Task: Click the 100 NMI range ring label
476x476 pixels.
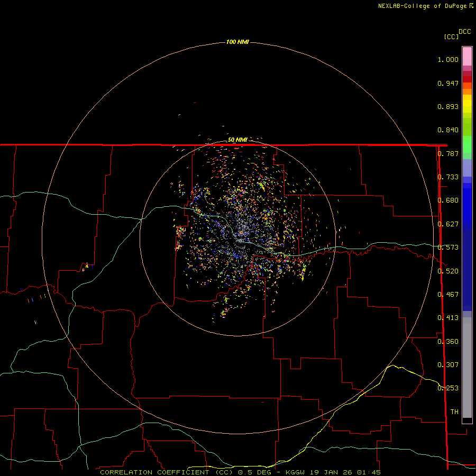Action: click(237, 42)
